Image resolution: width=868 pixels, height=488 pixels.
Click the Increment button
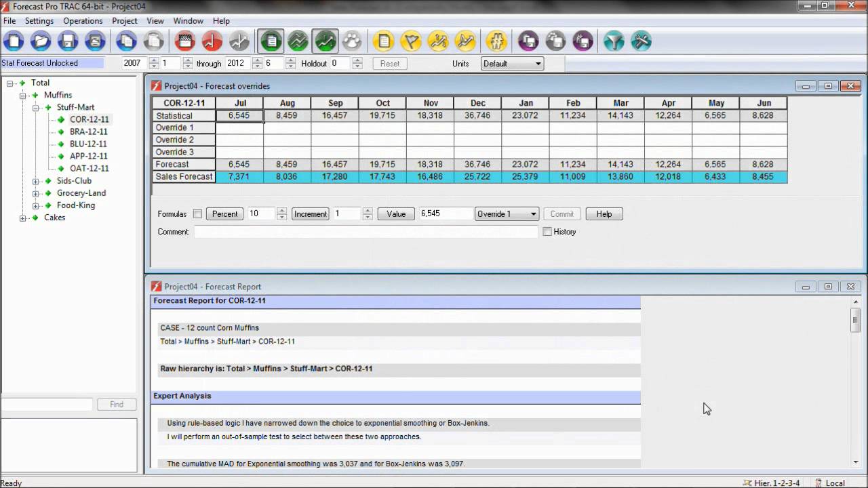click(x=311, y=214)
